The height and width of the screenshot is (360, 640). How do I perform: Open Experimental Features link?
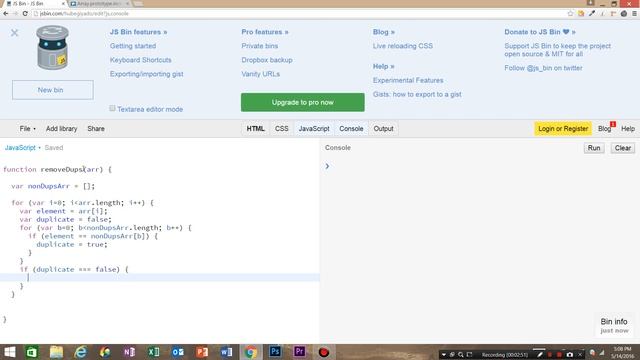[408, 80]
